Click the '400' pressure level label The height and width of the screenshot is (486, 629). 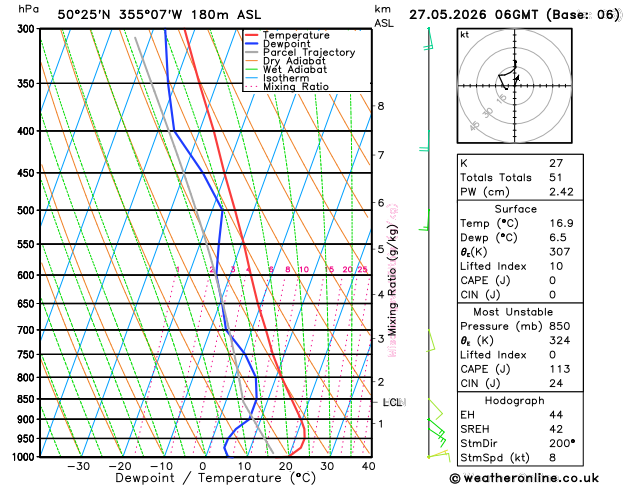28,131
